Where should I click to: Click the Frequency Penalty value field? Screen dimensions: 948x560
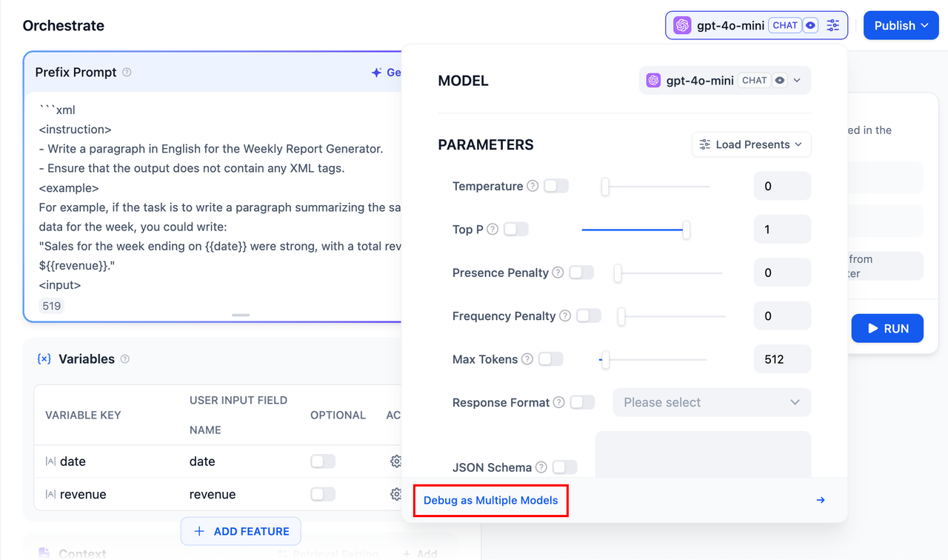782,316
